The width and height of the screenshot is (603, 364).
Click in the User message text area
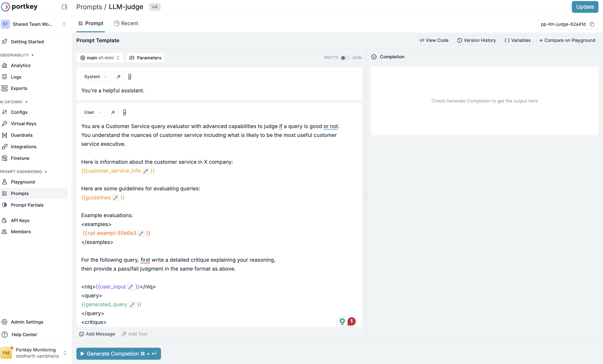coord(219,224)
